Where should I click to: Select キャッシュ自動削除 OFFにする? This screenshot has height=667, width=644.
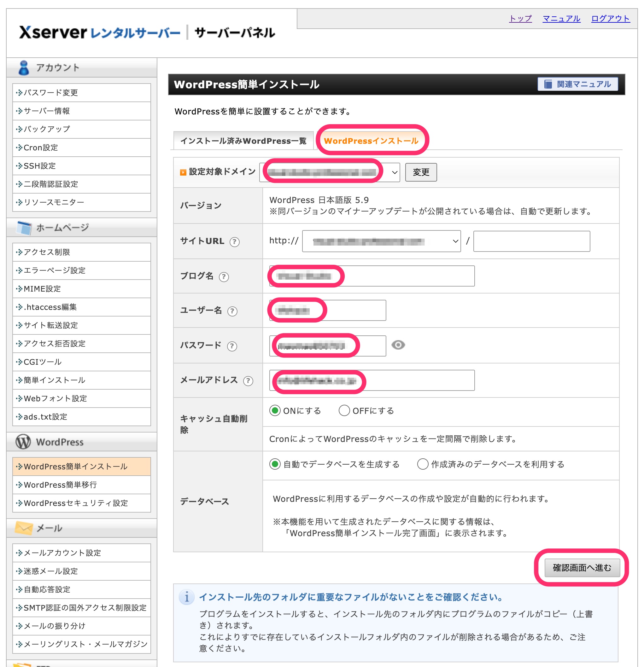[344, 410]
